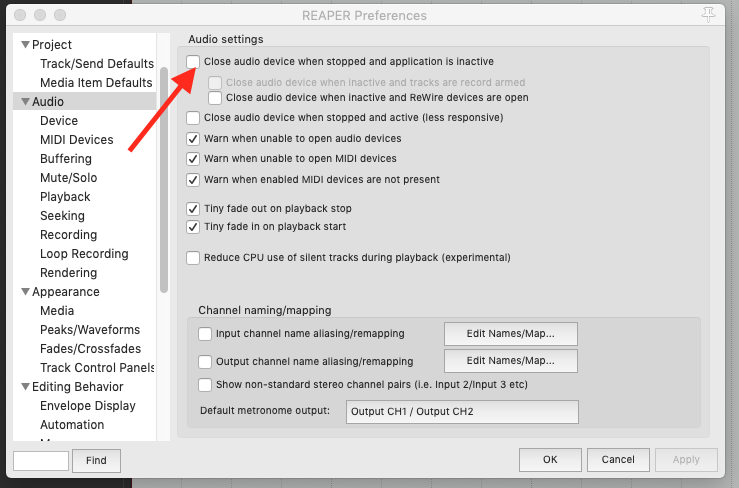The width and height of the screenshot is (739, 488).
Task: Open the Seeking preferences
Action: tap(63, 216)
